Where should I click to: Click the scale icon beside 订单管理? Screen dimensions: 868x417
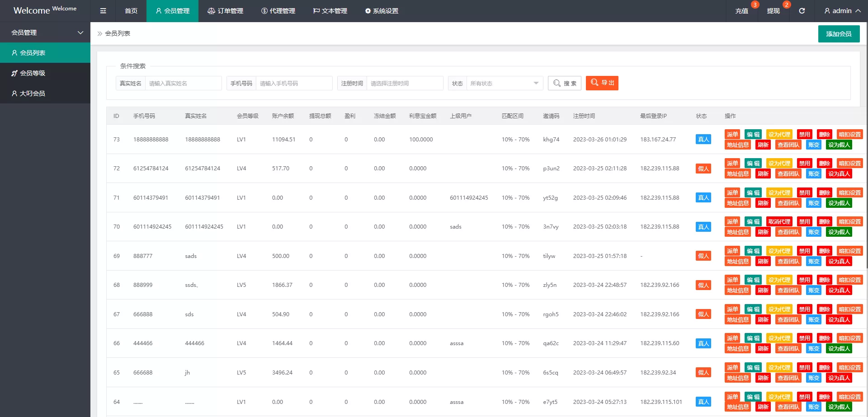click(211, 11)
